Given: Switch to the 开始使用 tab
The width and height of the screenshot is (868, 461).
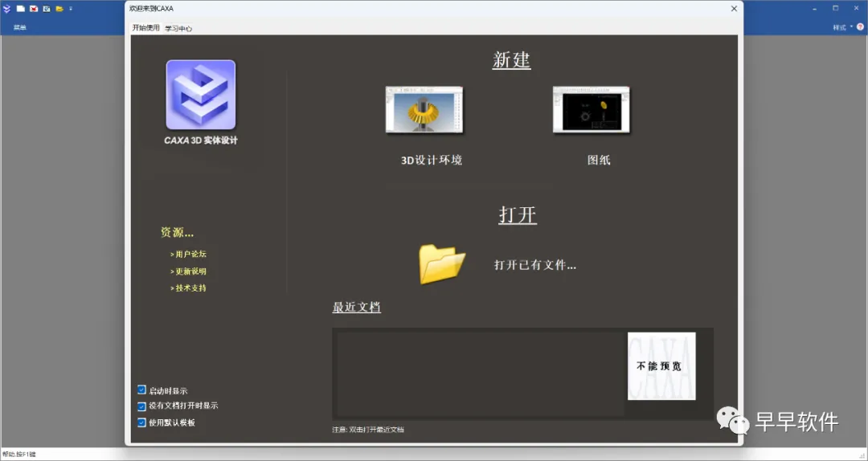Looking at the screenshot, I should tap(145, 27).
